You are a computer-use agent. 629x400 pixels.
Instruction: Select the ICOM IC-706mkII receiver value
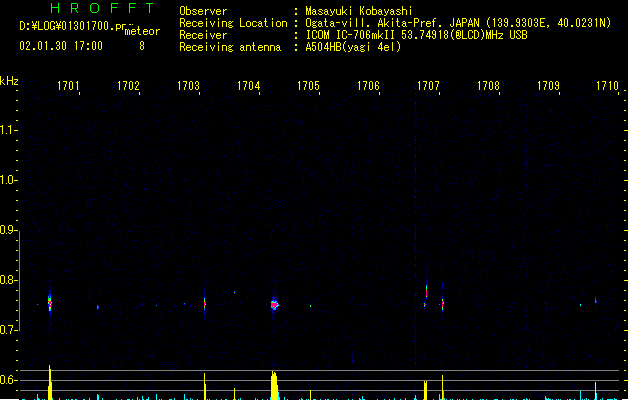pos(416,35)
